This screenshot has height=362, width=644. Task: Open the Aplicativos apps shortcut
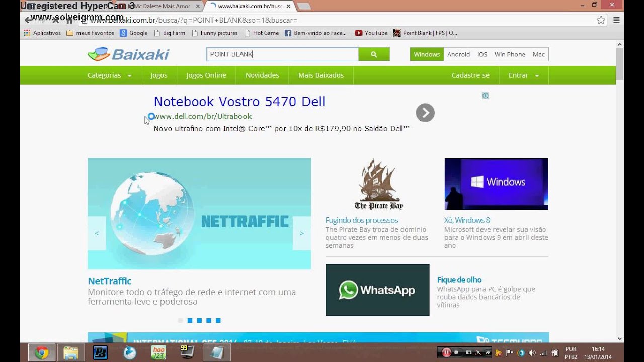(42, 33)
